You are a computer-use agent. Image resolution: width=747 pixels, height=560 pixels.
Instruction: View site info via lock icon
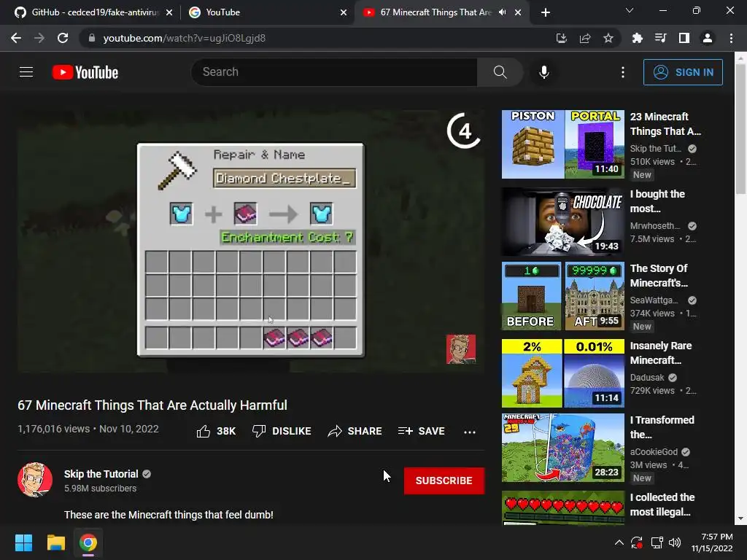(92, 38)
